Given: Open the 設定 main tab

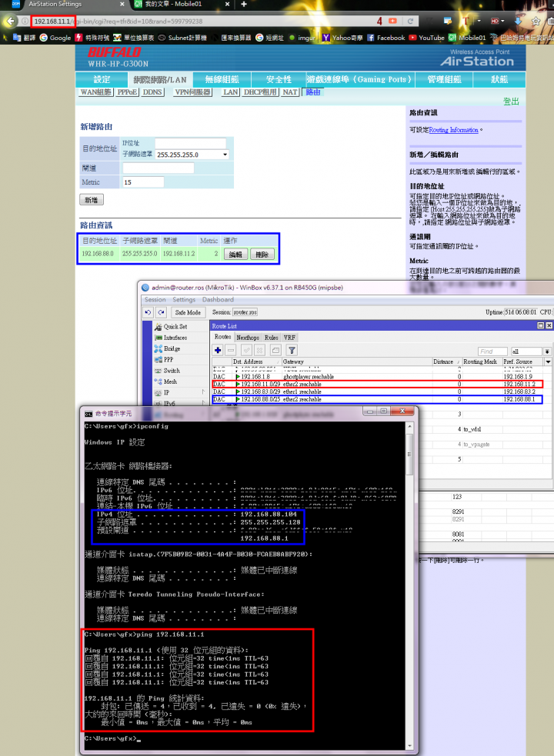Looking at the screenshot, I should 102,79.
